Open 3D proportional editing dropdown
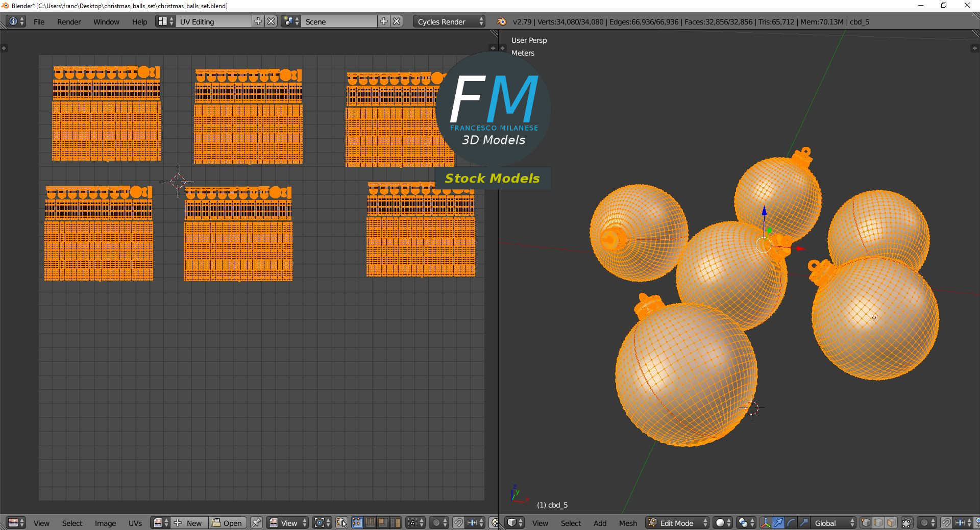The width and height of the screenshot is (980, 530). coord(927,523)
